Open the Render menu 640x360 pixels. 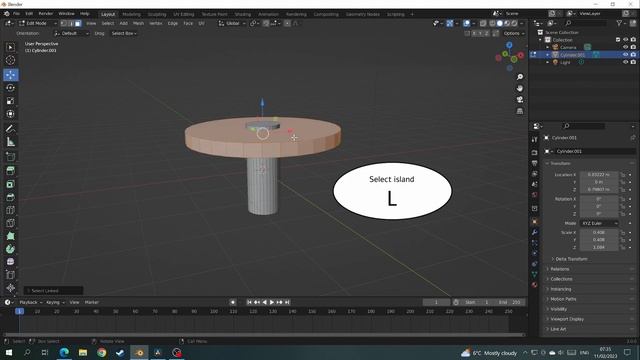46,13
